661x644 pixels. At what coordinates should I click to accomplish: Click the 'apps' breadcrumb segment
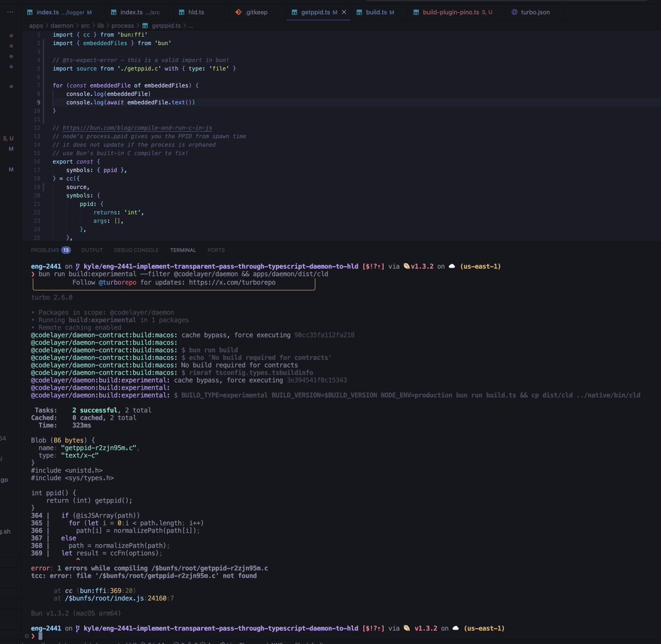[x=36, y=25]
